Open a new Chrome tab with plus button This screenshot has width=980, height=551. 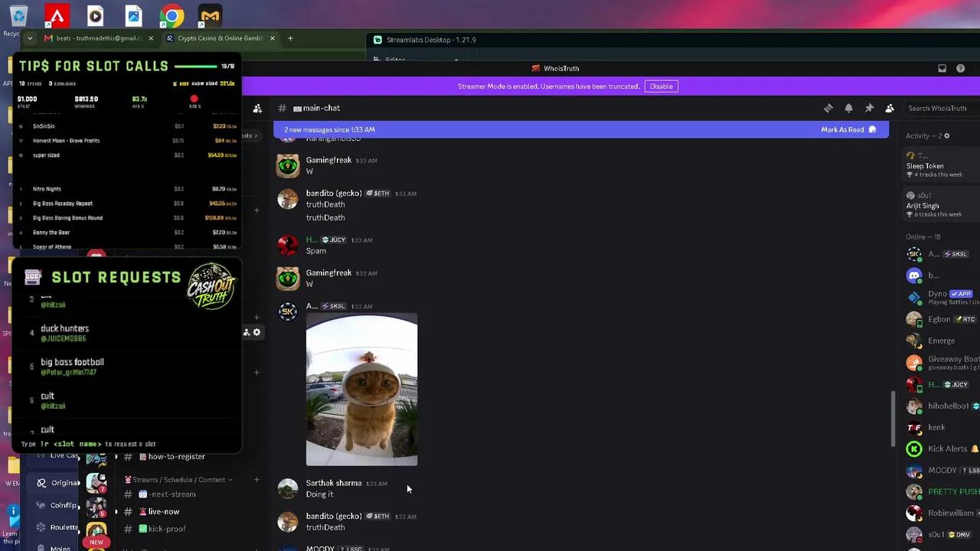(290, 38)
